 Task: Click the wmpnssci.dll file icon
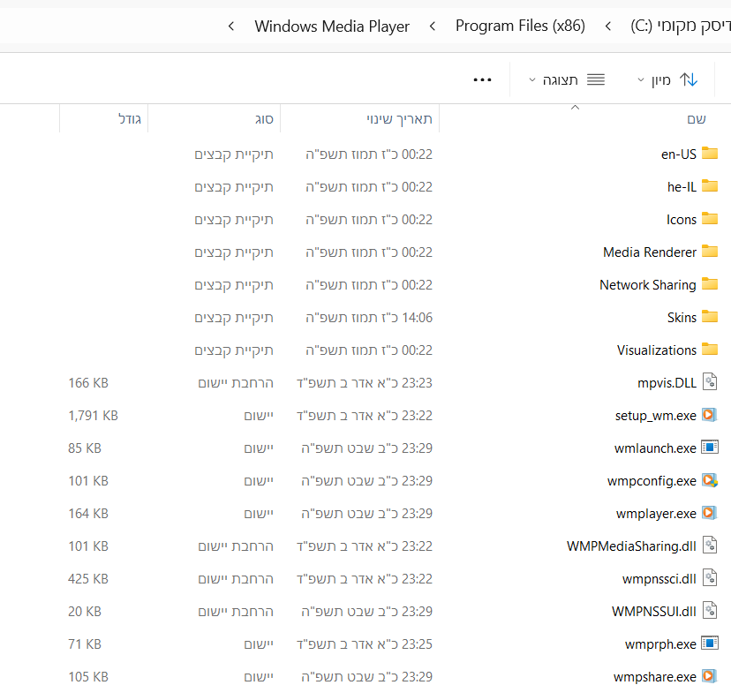[710, 578]
